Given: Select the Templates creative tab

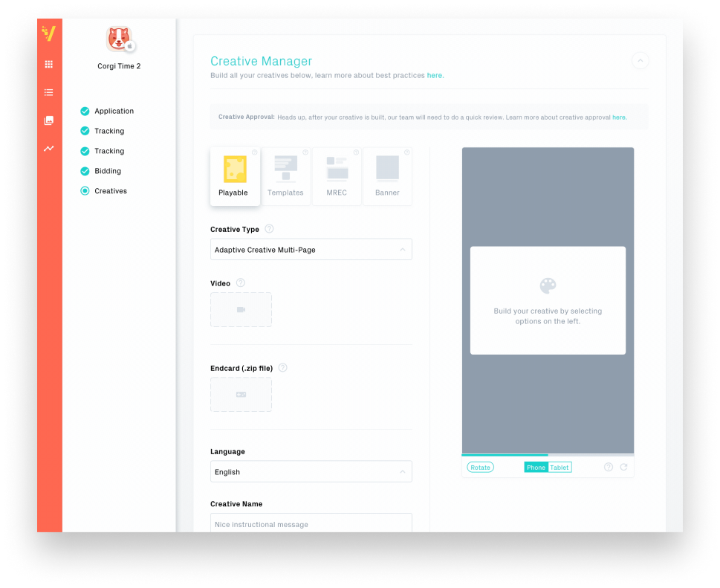Looking at the screenshot, I should tap(285, 176).
